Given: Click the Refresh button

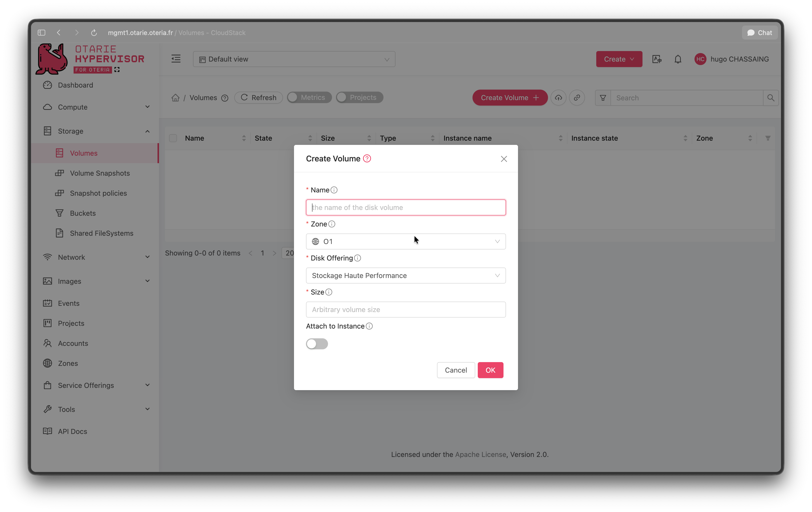Looking at the screenshot, I should tap(259, 98).
